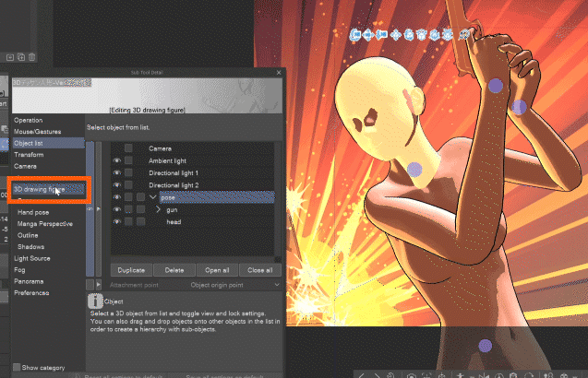The height and width of the screenshot is (378, 588).
Task: Hide the Ambient light object
Action: pos(116,160)
